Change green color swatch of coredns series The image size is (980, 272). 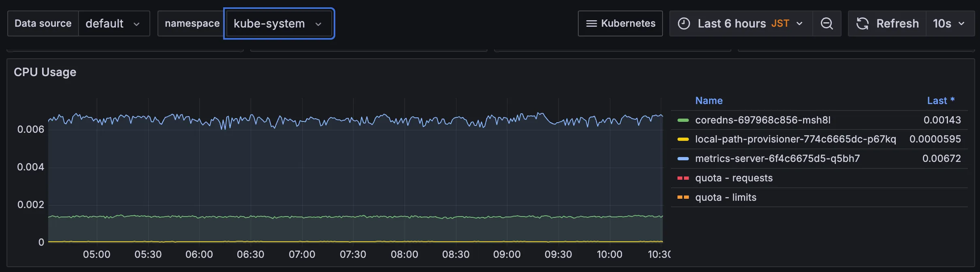click(683, 120)
